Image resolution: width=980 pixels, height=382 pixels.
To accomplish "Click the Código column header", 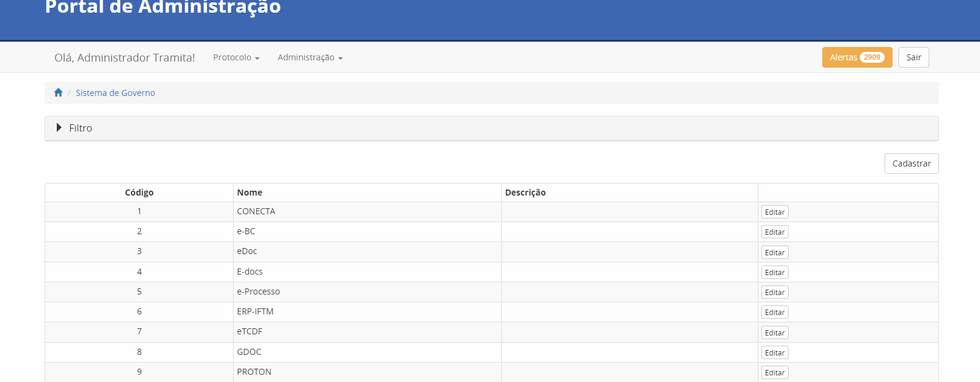I will click(x=139, y=193).
